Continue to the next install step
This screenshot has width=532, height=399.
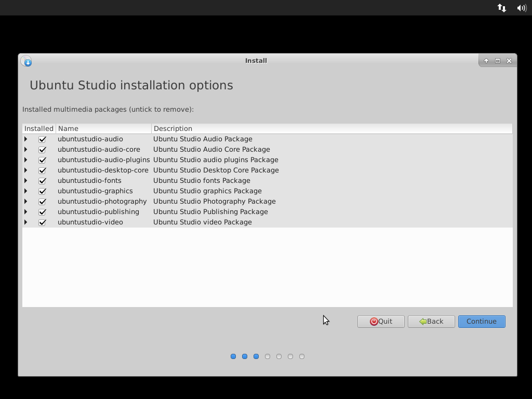[x=482, y=322]
